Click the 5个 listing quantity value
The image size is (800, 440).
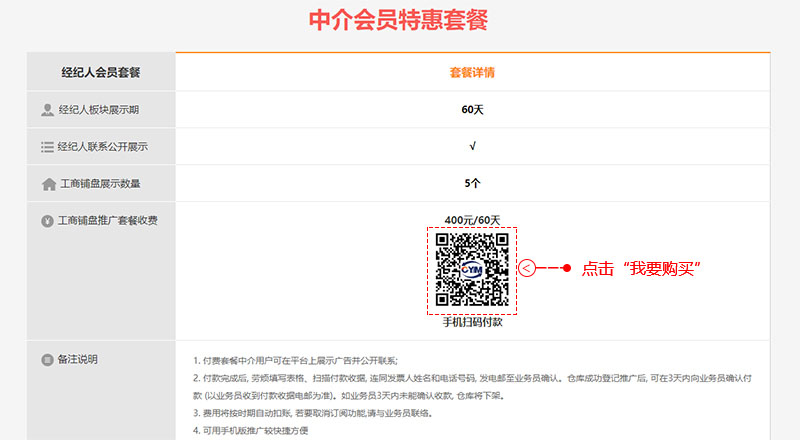coord(472,183)
